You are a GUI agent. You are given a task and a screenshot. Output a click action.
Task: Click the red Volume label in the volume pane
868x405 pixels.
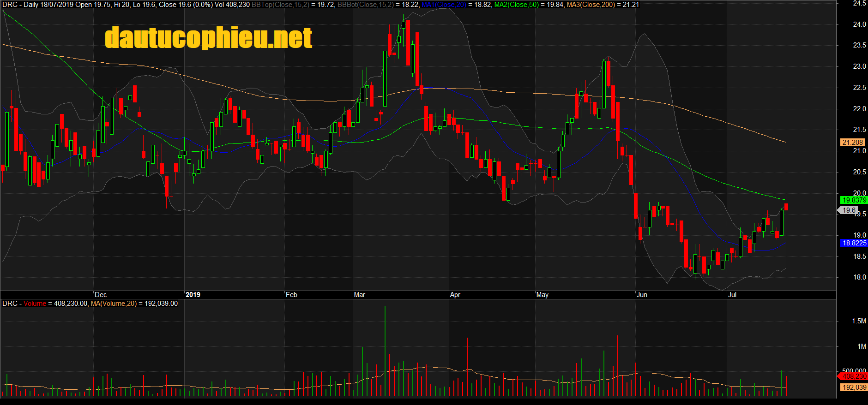[x=35, y=304]
